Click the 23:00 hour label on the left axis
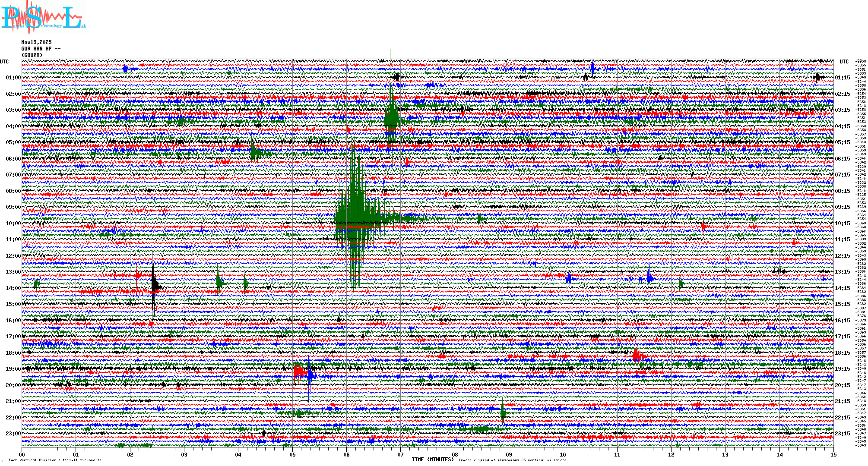Viewport: 868px width, 466px height. click(x=13, y=434)
